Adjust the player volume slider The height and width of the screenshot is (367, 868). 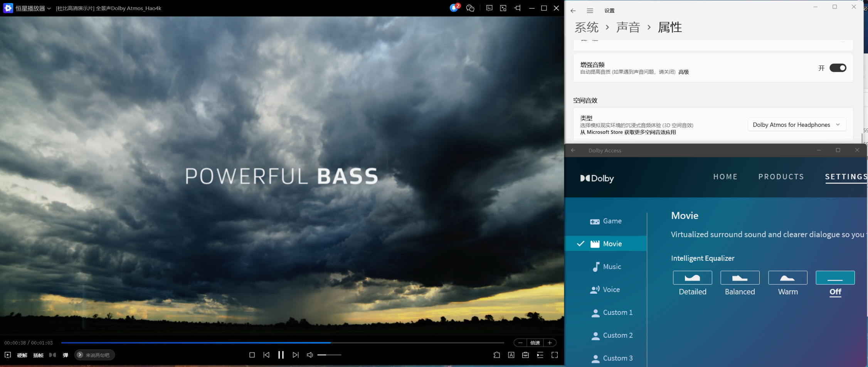tap(329, 355)
